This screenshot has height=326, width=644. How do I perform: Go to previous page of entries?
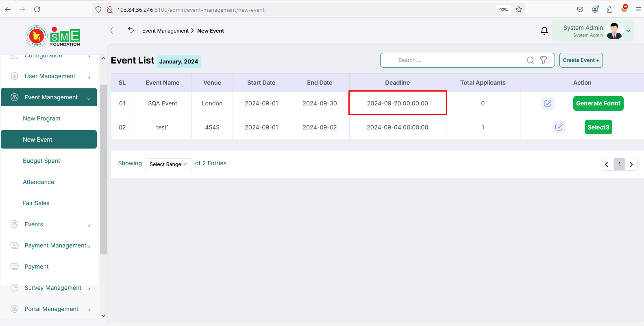tap(607, 164)
